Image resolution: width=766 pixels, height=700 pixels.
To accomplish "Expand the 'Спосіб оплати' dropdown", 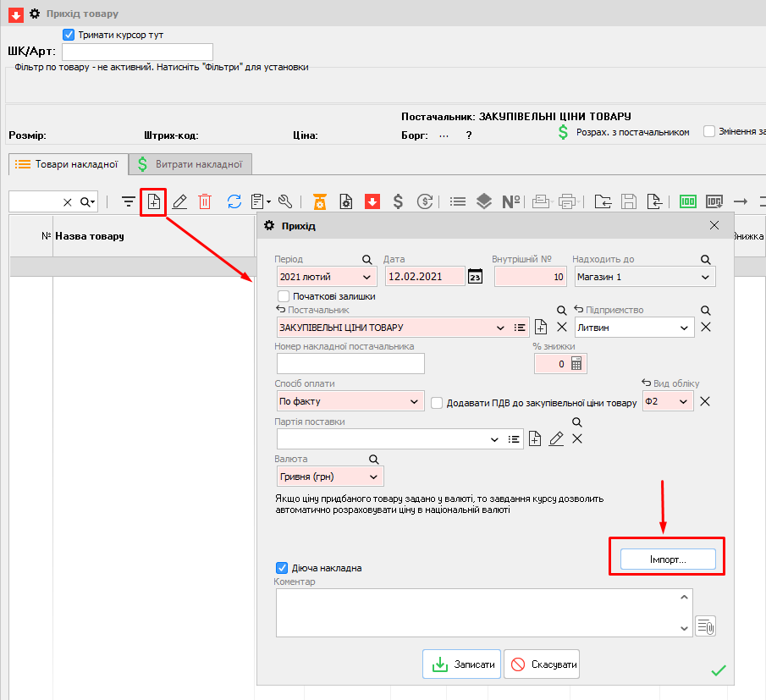I will pos(414,402).
